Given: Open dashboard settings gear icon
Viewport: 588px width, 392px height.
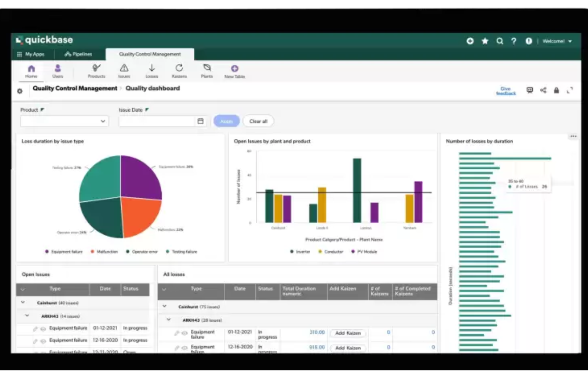Looking at the screenshot, I should 19,91.
